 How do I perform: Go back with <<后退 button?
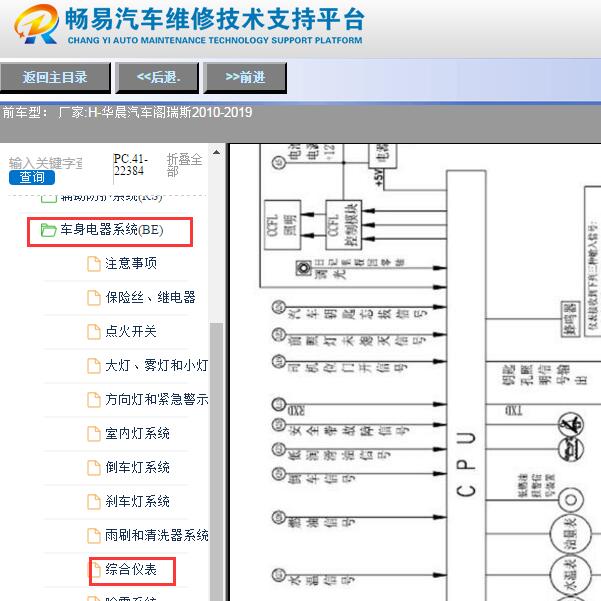157,77
